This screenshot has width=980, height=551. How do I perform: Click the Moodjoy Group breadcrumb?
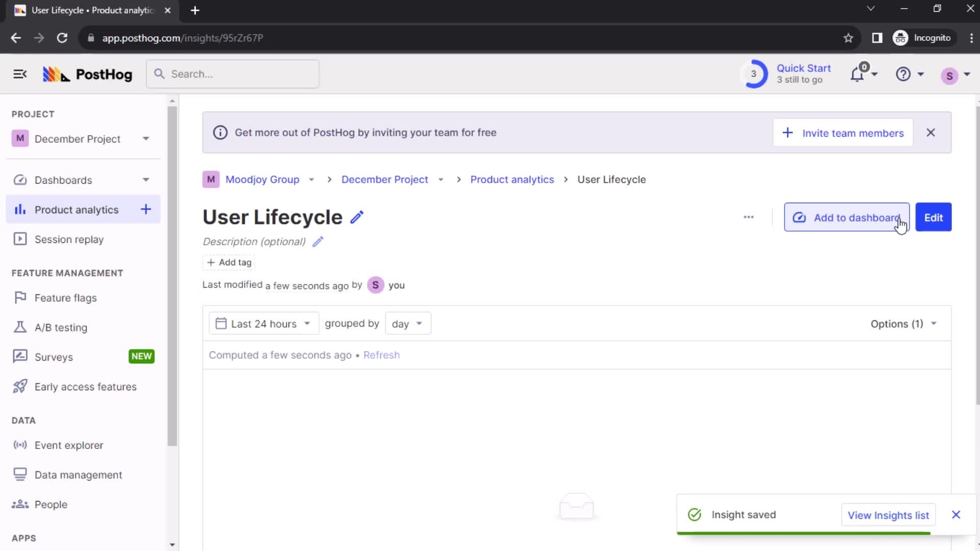click(x=262, y=180)
